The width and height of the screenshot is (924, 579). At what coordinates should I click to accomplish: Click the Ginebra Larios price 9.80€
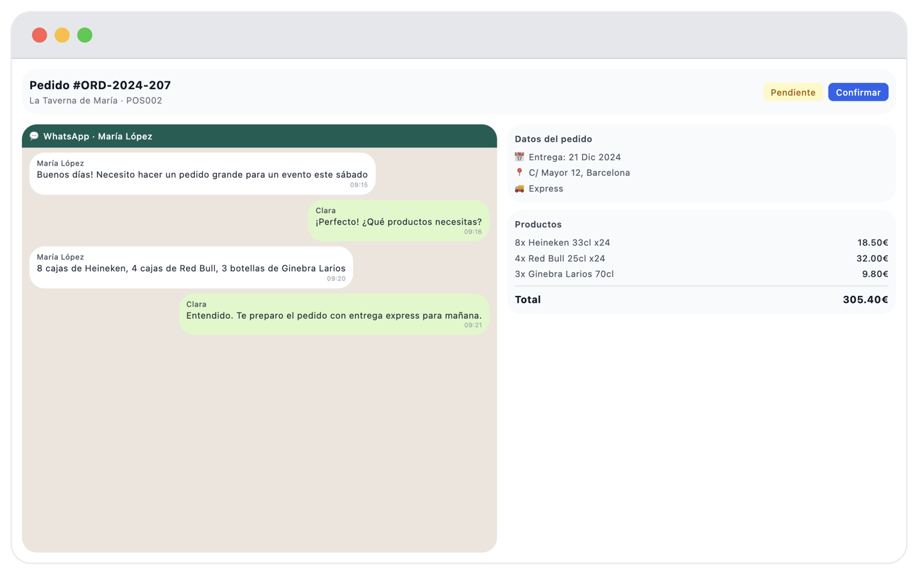pyautogui.click(x=875, y=274)
